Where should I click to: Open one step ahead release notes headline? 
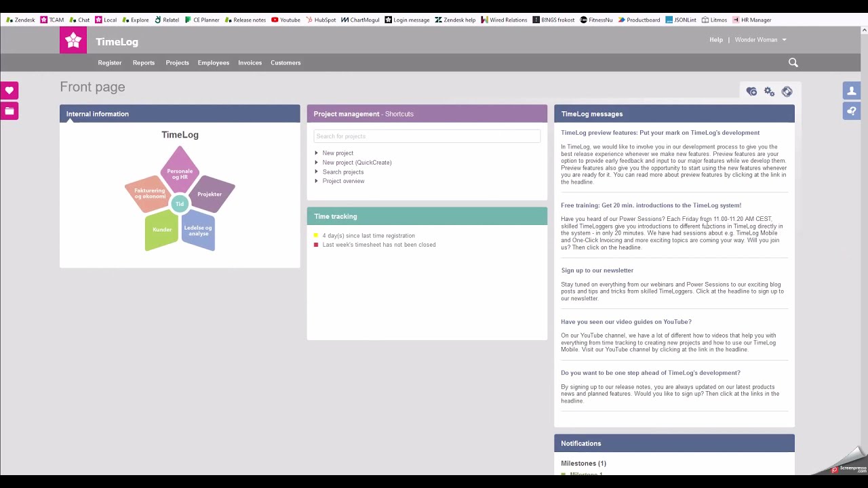click(651, 373)
